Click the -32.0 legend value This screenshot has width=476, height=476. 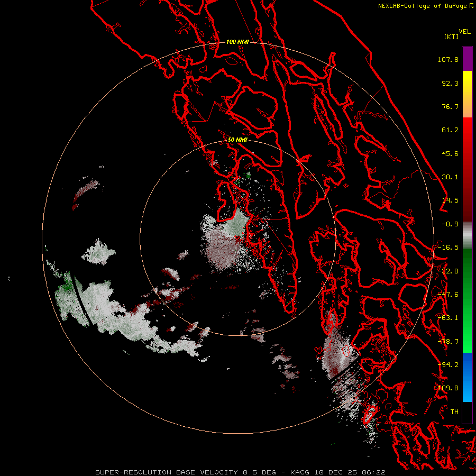point(448,271)
